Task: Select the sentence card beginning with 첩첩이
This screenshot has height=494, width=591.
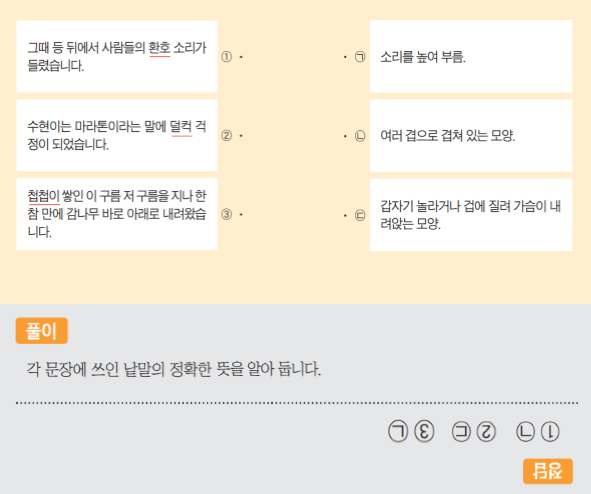Action: tap(117, 214)
